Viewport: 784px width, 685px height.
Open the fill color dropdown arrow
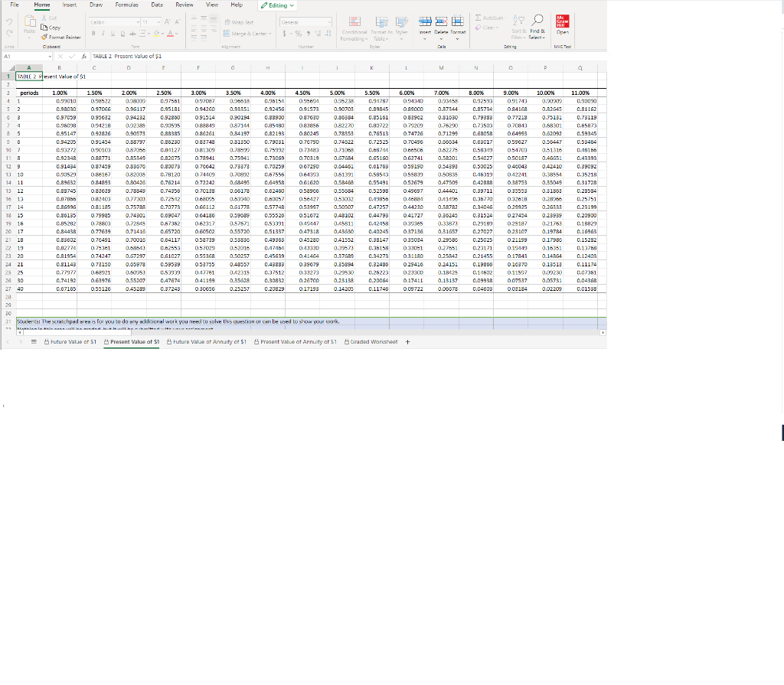(163, 34)
